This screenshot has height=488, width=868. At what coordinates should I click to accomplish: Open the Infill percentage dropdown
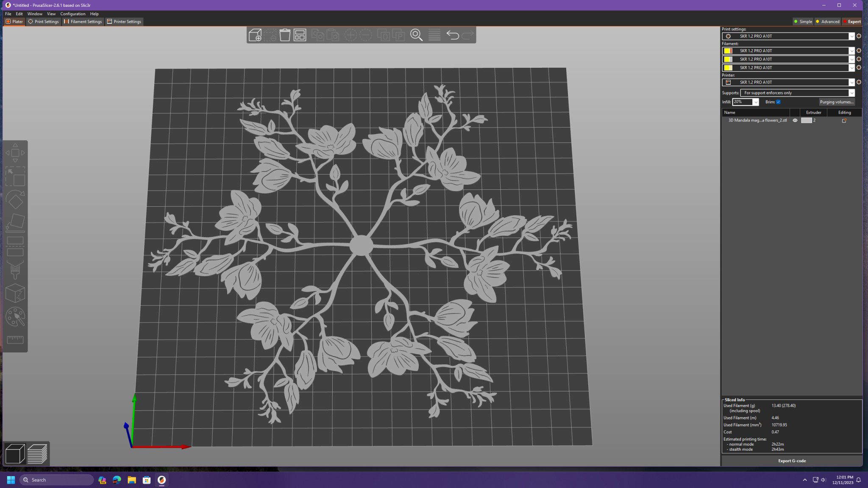tap(755, 102)
